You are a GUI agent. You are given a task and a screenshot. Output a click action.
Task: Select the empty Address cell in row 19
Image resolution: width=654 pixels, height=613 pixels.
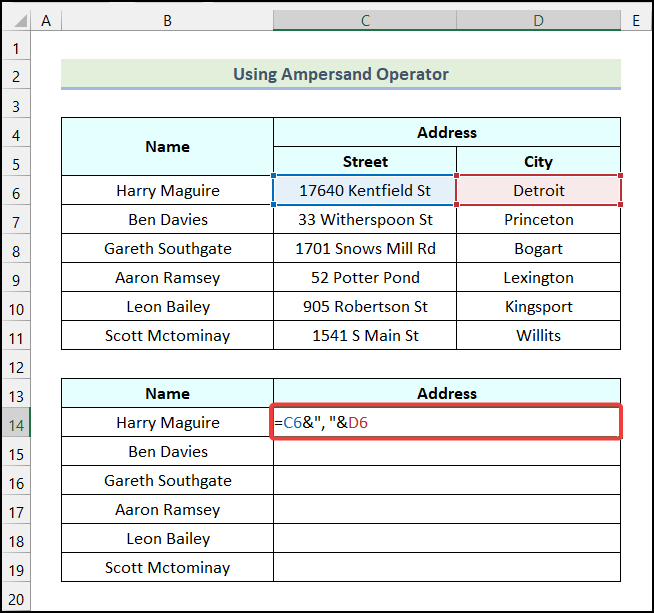click(447, 567)
